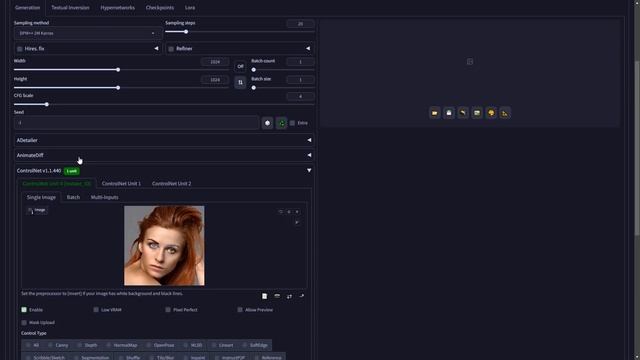Click the floppy disk save image icon
The image size is (640, 360).
(x=449, y=113)
